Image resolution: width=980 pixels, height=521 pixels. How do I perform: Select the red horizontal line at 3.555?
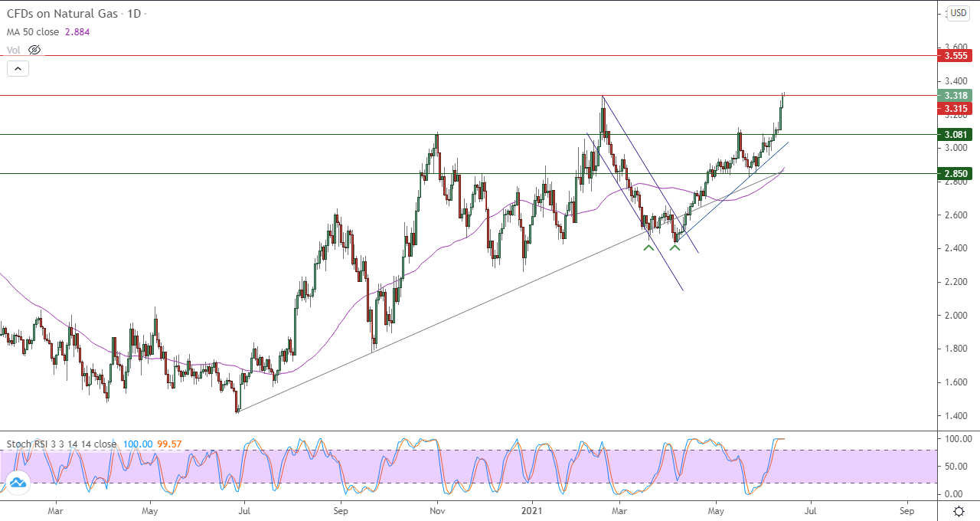point(467,56)
